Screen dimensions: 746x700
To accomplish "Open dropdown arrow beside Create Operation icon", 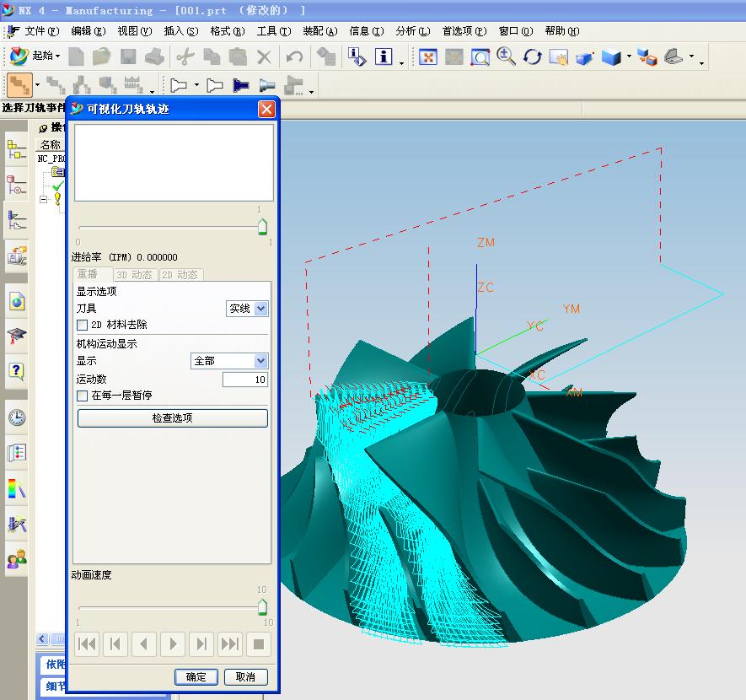I will click(x=37, y=86).
